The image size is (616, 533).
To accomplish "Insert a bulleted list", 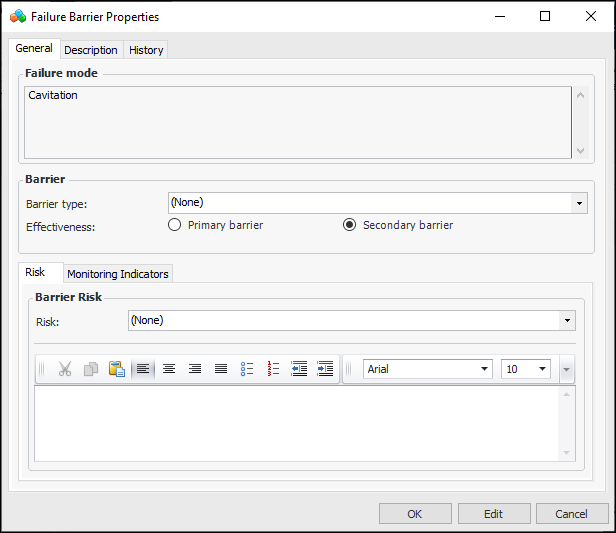I will click(247, 369).
